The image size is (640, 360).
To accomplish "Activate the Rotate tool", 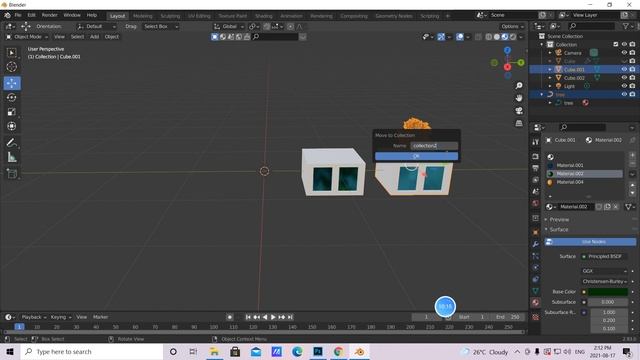I will pyautogui.click(x=11, y=98).
